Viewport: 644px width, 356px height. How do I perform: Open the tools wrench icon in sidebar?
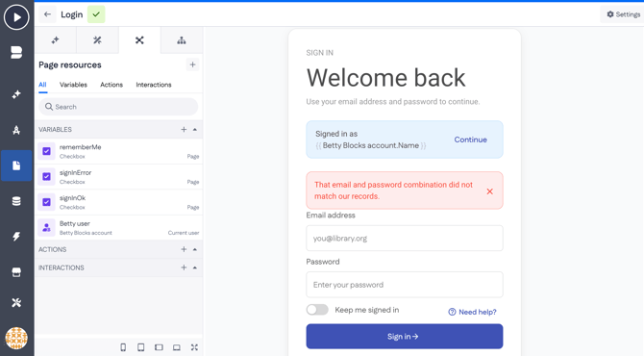[16, 302]
